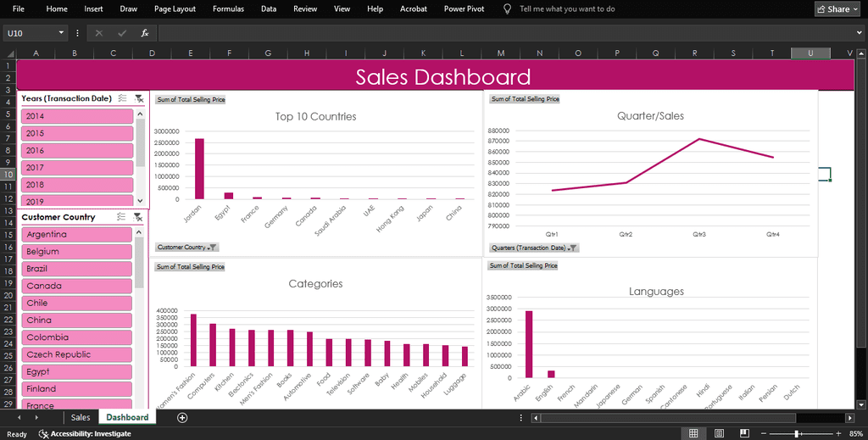
Task: Toggle the 2016 year slicer item
Action: (76, 150)
